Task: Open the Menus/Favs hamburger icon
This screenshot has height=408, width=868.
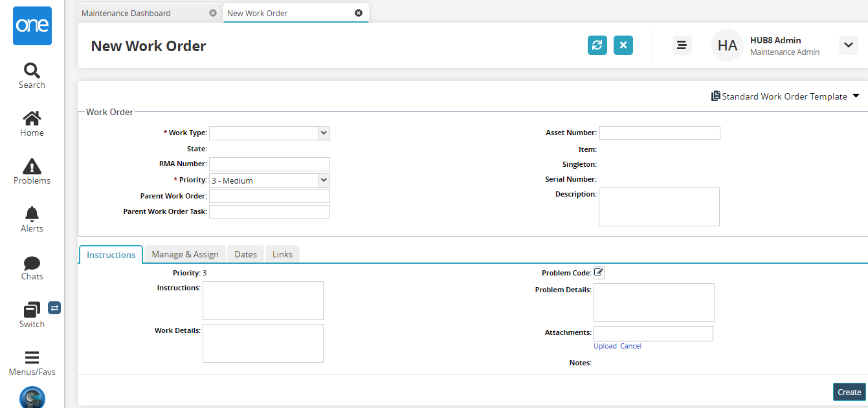Action: 32,358
